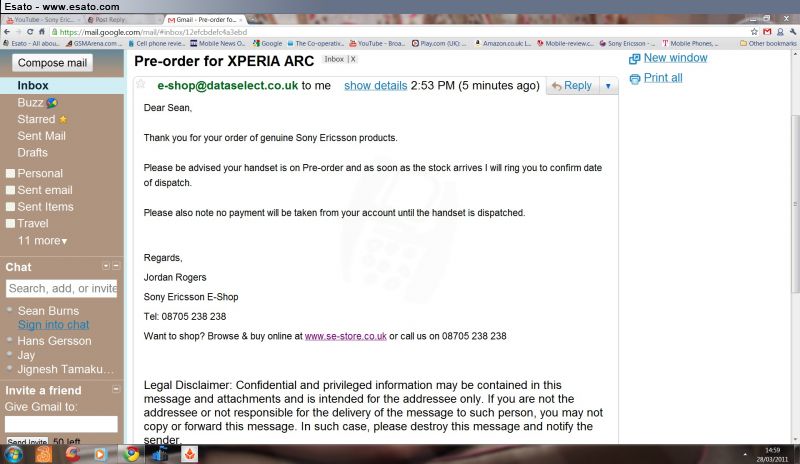This screenshot has width=800, height=464.
Task: Remove the Inbox label with X
Action: tap(353, 59)
